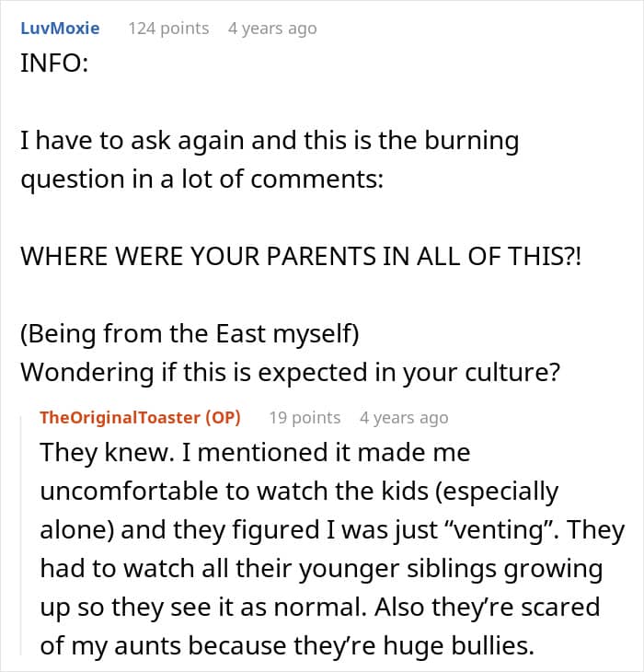This screenshot has width=644, height=672.
Task: Click the 'WHERE WERE YOUR PARENTS' line
Action: pos(301,256)
